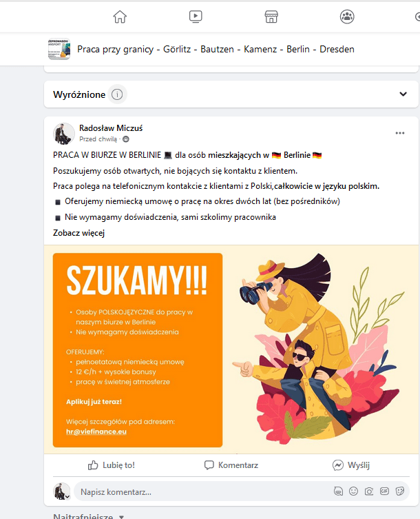Open the three-dot post options menu
This screenshot has width=420, height=519.
[400, 133]
